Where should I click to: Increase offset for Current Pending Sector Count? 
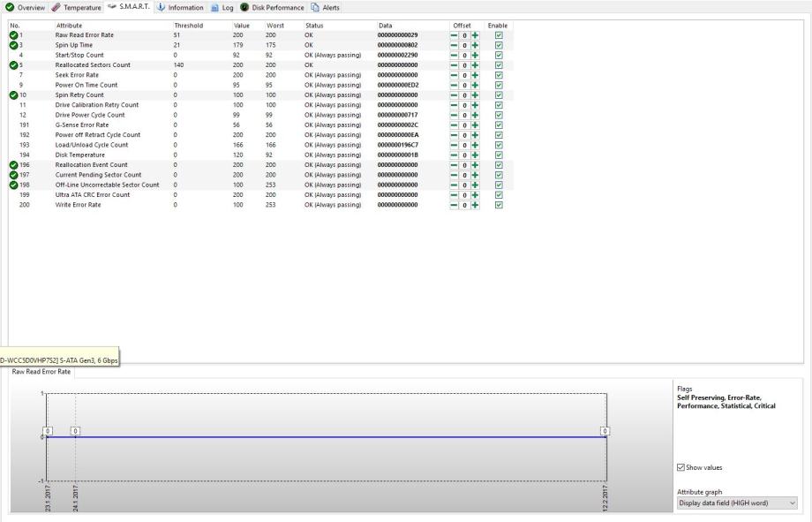point(475,175)
